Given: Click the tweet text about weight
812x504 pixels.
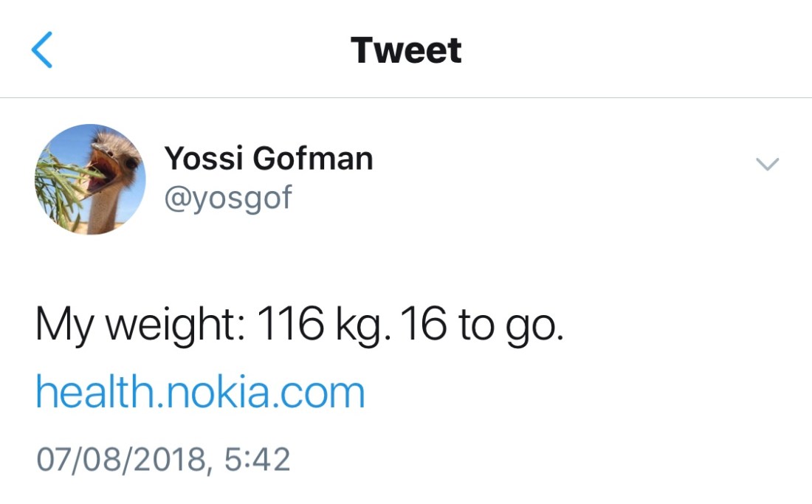Looking at the screenshot, I should point(299,325).
